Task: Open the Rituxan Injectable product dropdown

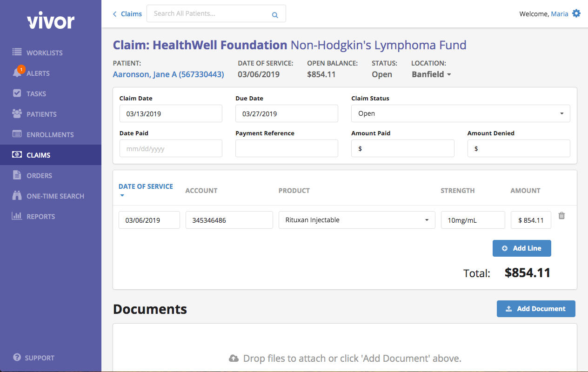Action: (357, 220)
